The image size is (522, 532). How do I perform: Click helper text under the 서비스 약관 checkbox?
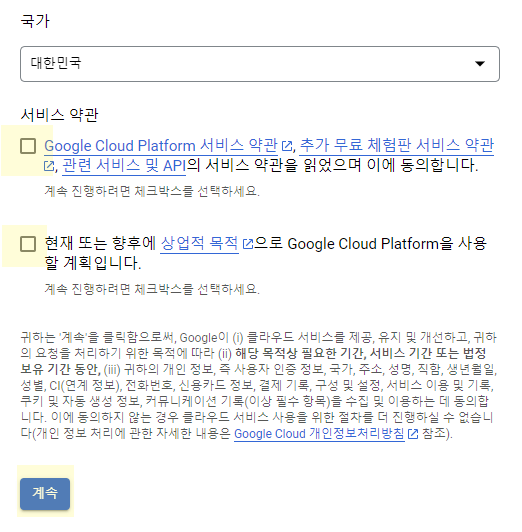(x=152, y=191)
